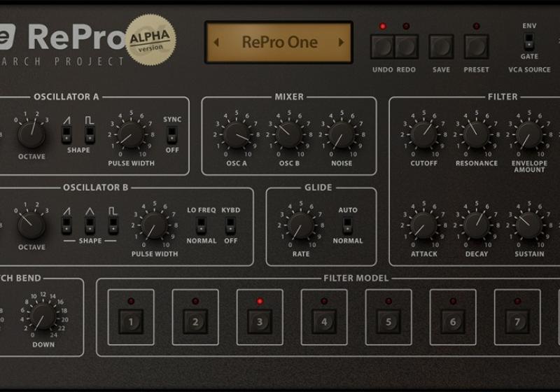
Task: Click the Pitch Bend Down knob
Action: point(43,316)
